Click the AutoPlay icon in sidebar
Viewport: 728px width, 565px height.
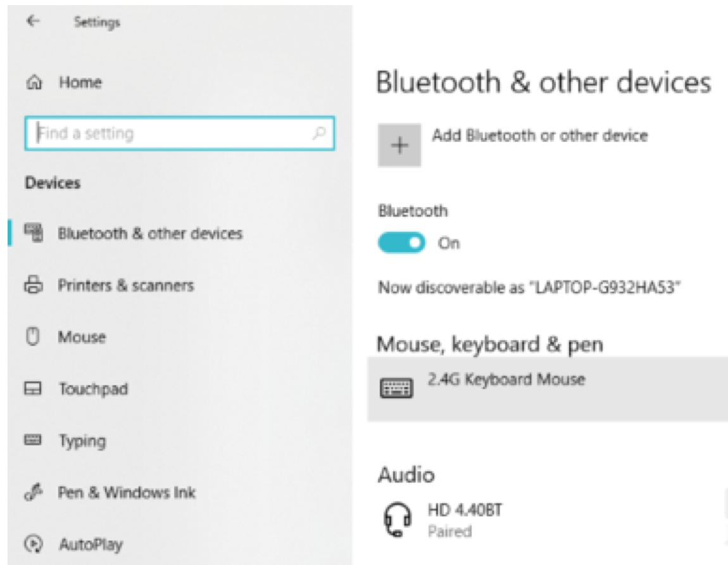click(34, 543)
